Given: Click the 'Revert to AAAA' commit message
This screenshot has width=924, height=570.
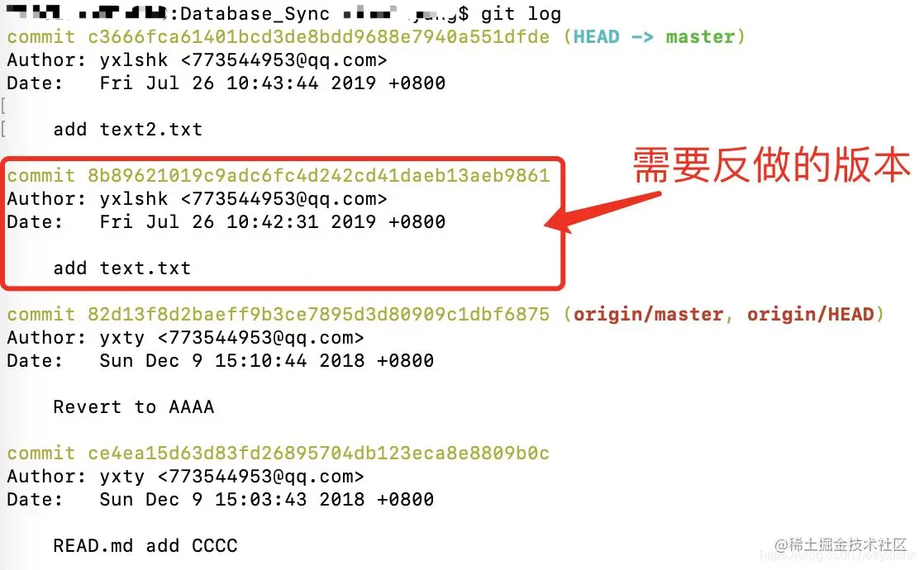Looking at the screenshot, I should click(x=134, y=407).
